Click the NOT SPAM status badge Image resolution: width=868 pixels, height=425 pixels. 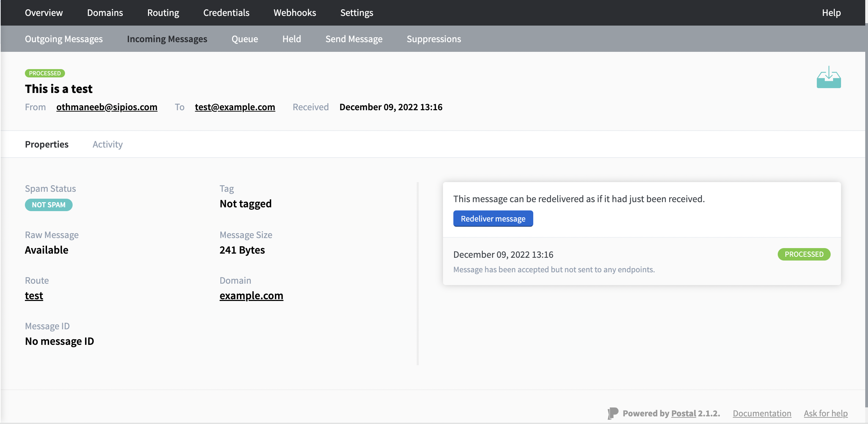[x=48, y=205]
